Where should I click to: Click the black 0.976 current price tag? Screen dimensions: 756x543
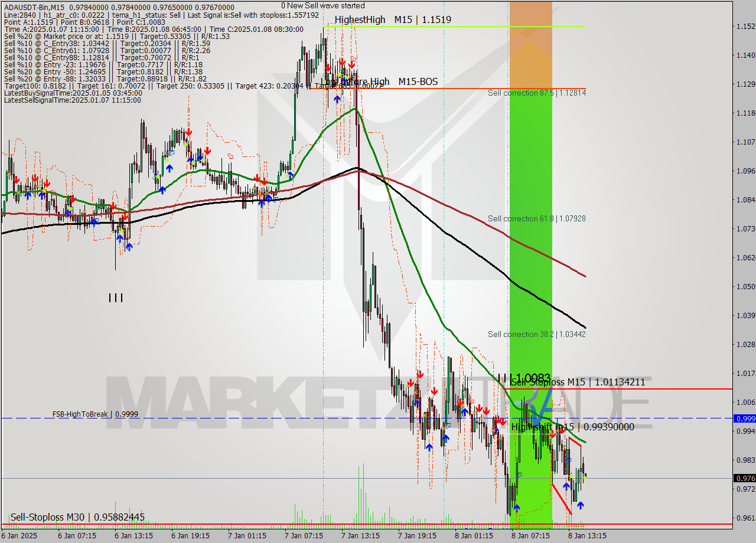point(744,479)
